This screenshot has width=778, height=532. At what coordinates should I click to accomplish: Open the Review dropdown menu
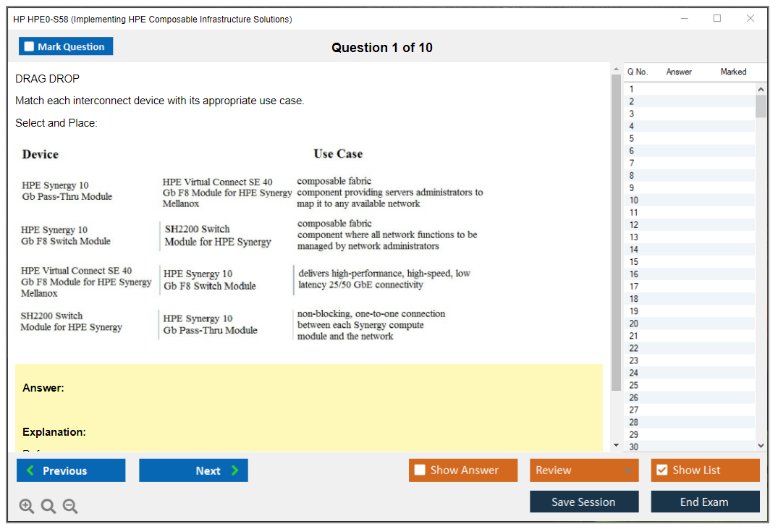(x=583, y=470)
